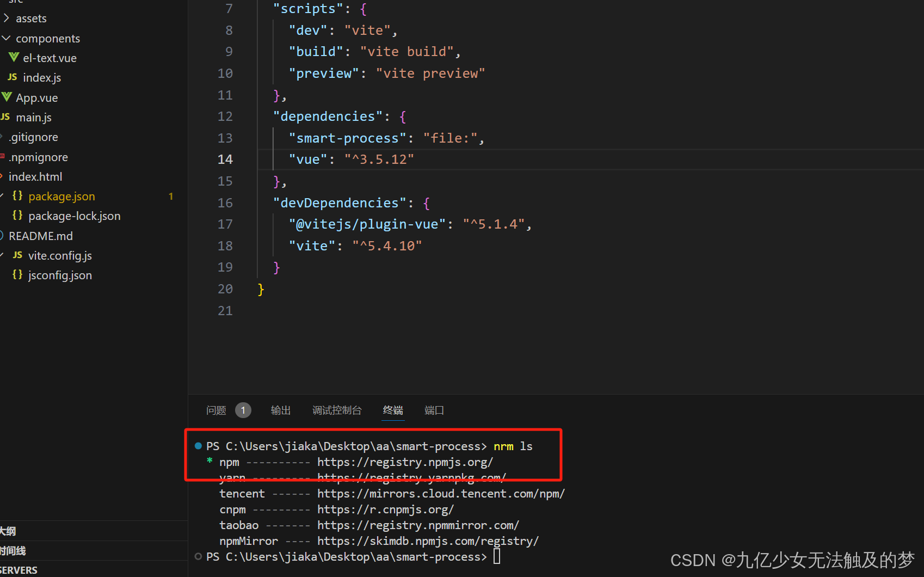Switch to the 问题 problems tab

(216, 410)
